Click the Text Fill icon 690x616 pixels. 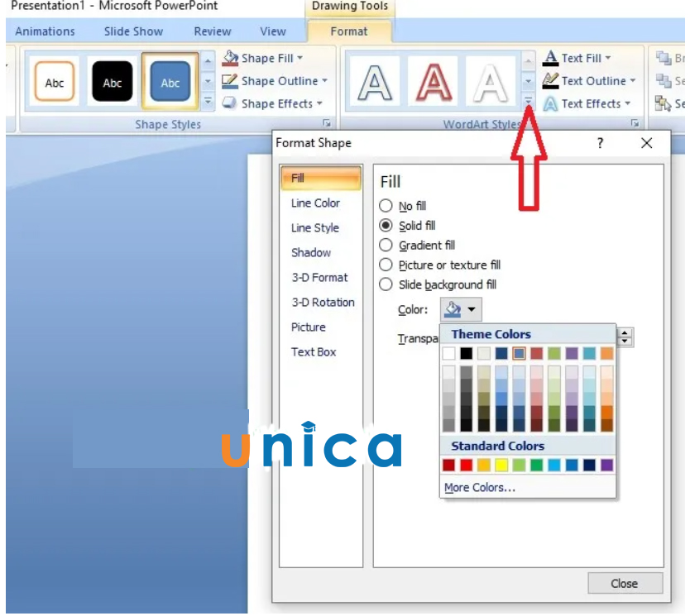coord(550,59)
